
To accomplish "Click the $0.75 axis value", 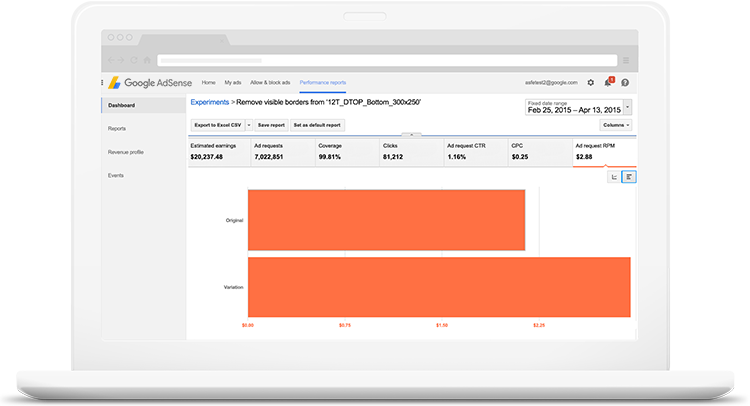I will (344, 325).
